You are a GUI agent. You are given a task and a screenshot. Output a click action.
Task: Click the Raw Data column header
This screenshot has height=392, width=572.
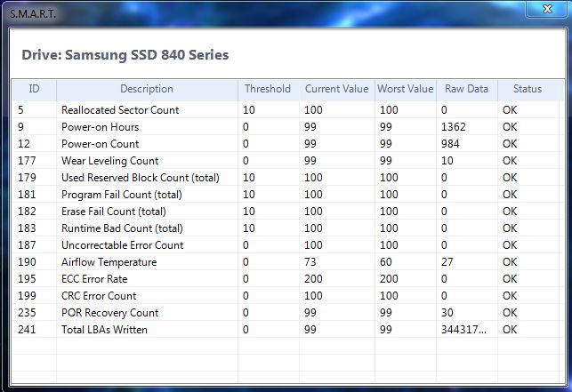click(466, 90)
